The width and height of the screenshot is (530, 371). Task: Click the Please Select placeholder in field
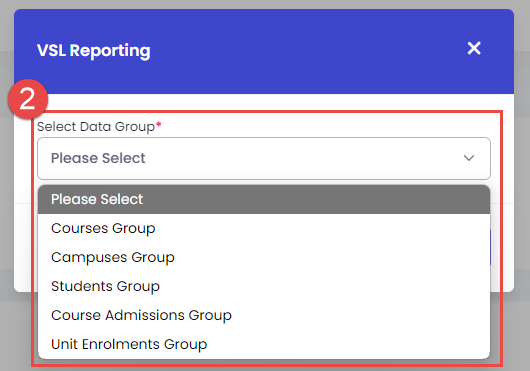(x=98, y=158)
